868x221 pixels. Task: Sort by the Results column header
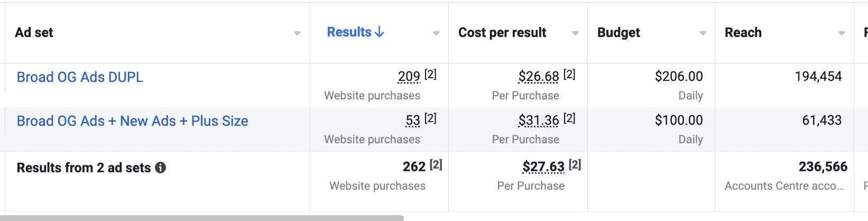(x=349, y=32)
